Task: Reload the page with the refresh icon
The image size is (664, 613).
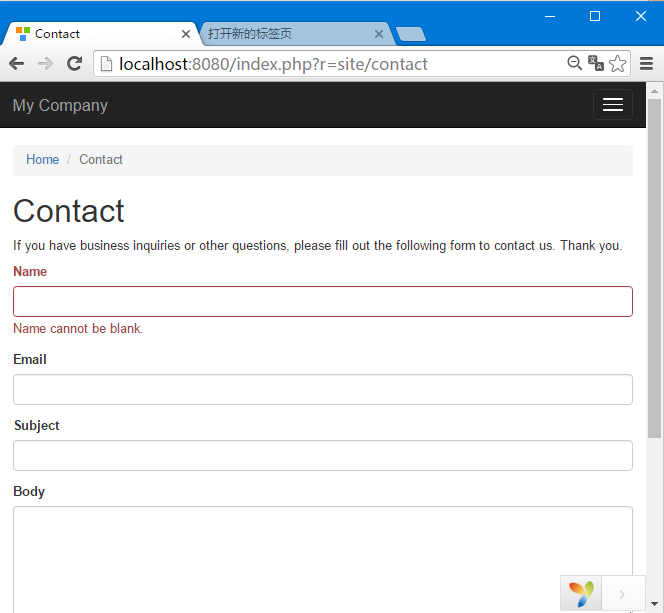Action: [75, 64]
